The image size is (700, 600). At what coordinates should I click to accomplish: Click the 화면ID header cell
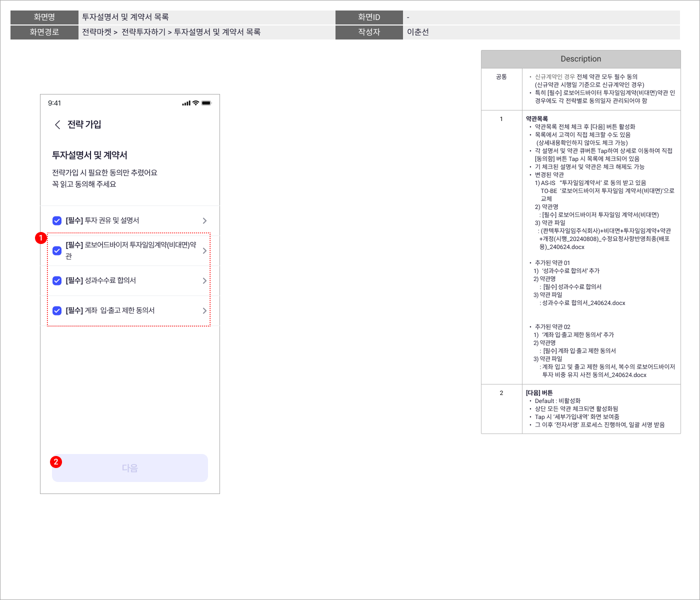369,17
